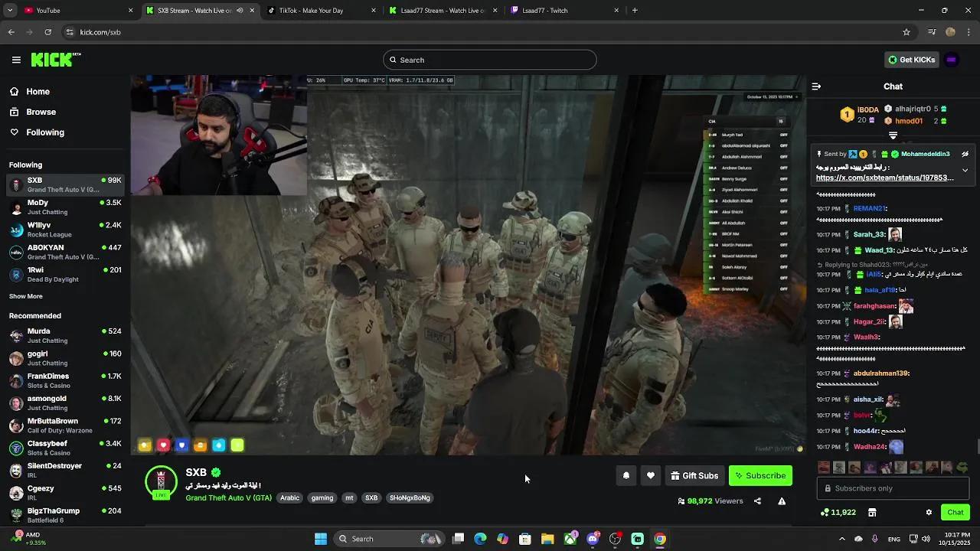The height and width of the screenshot is (551, 980).
Task: Switch to TikTok - Make Your Day tab
Action: tap(320, 11)
